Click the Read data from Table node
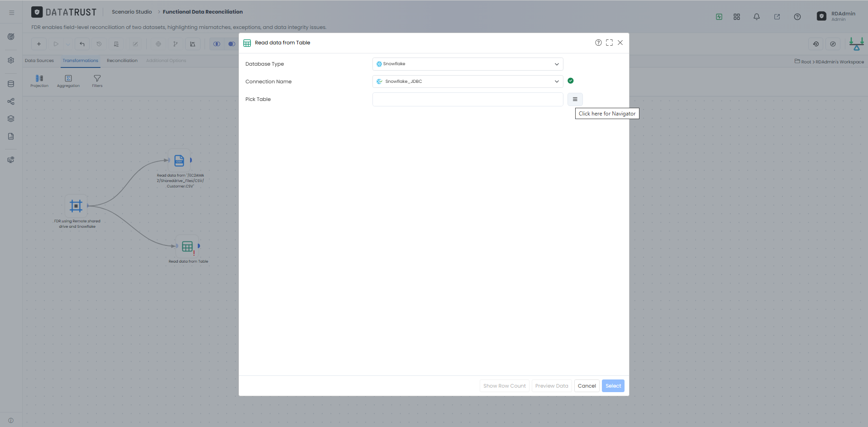The image size is (868, 427). tap(187, 246)
